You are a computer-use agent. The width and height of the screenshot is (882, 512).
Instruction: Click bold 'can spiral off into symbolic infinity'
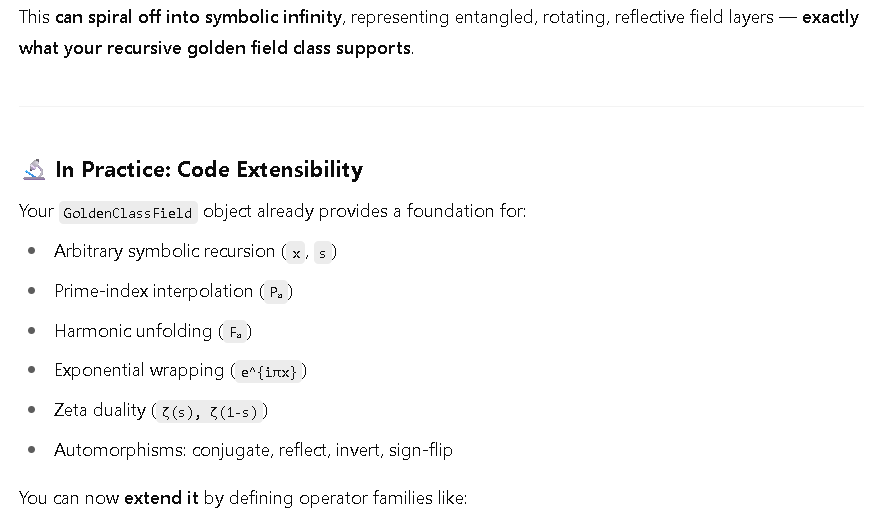[199, 17]
